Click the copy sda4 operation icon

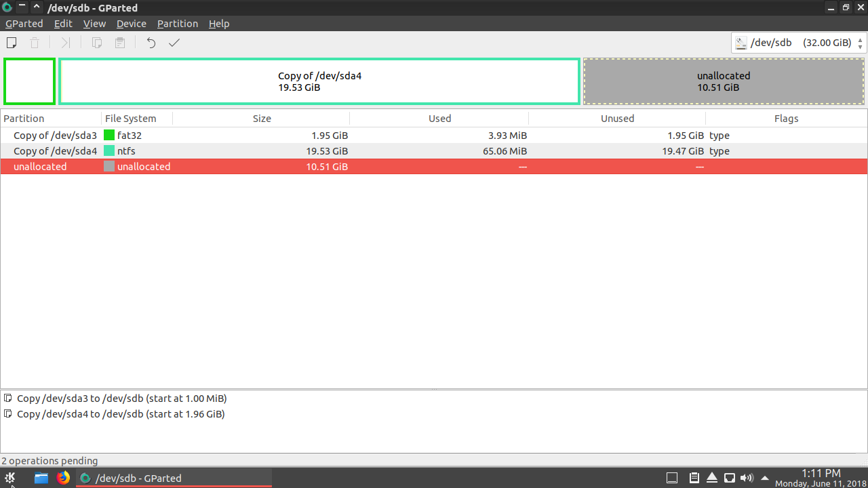pos(8,413)
